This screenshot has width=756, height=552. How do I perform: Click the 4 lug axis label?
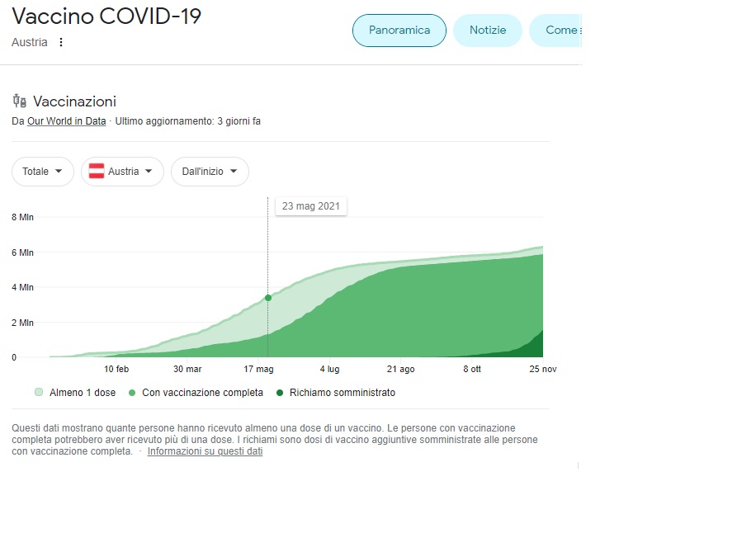tap(329, 369)
